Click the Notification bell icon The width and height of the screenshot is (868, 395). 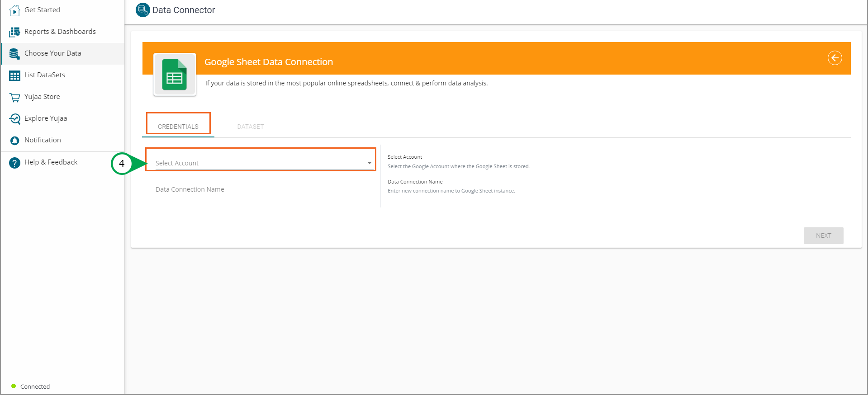14,141
